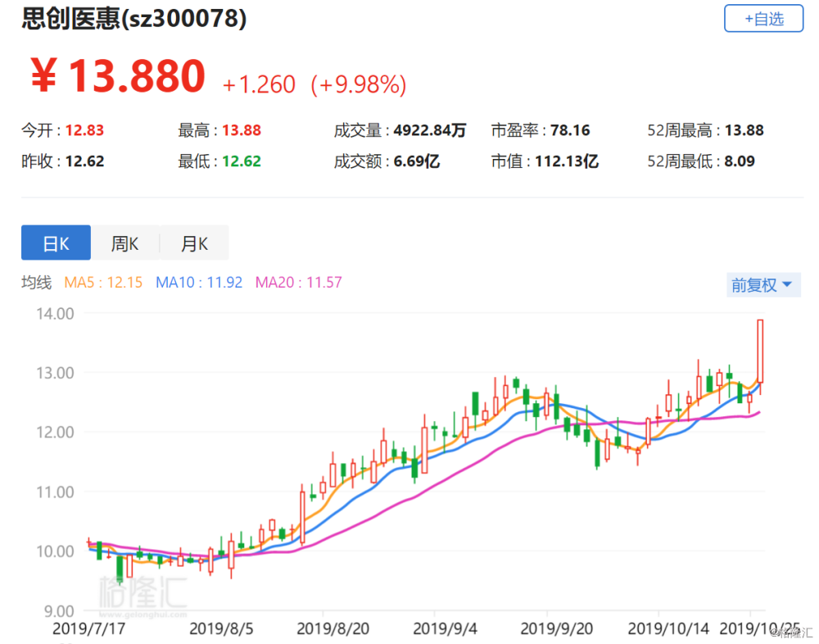
Task: Click the 2019/9/20 date axis label
Action: click(x=557, y=628)
